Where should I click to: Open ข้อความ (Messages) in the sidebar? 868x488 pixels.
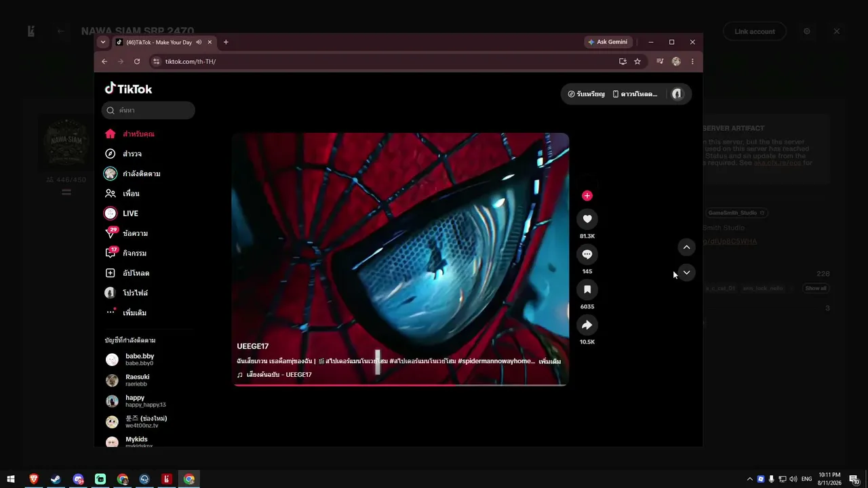(x=126, y=233)
